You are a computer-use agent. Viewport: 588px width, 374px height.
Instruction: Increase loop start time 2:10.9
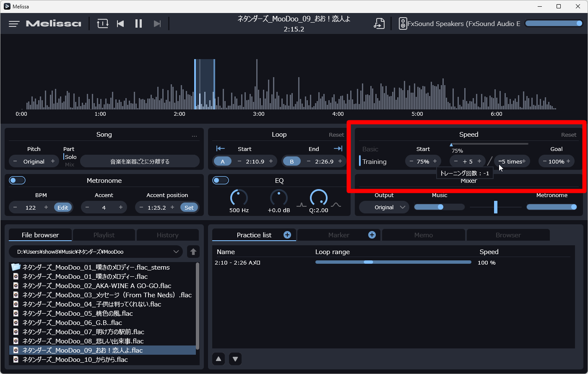coord(271,161)
